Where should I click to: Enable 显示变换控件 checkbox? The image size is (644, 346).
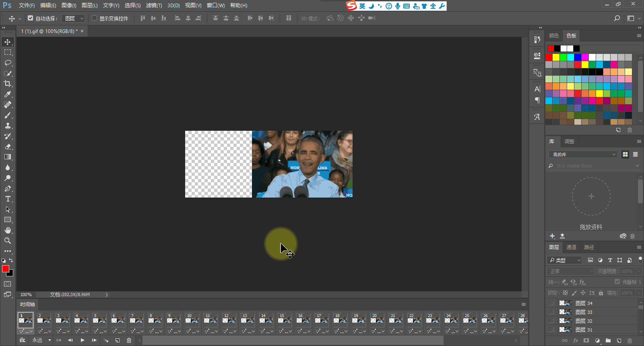(x=95, y=18)
